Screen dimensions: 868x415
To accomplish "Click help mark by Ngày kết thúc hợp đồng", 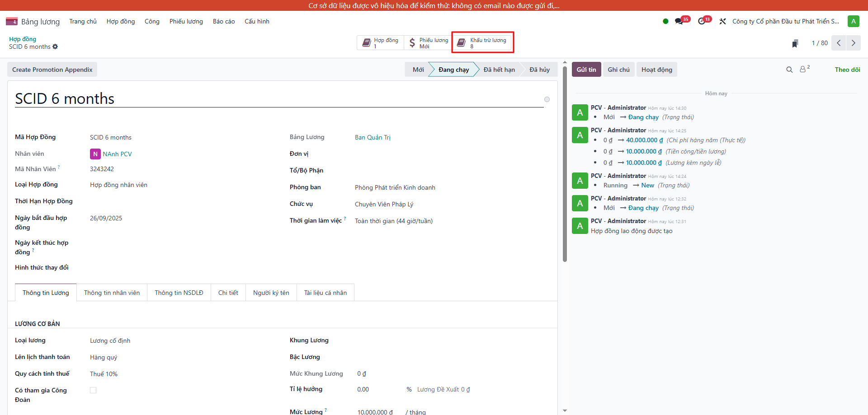I will (x=33, y=250).
